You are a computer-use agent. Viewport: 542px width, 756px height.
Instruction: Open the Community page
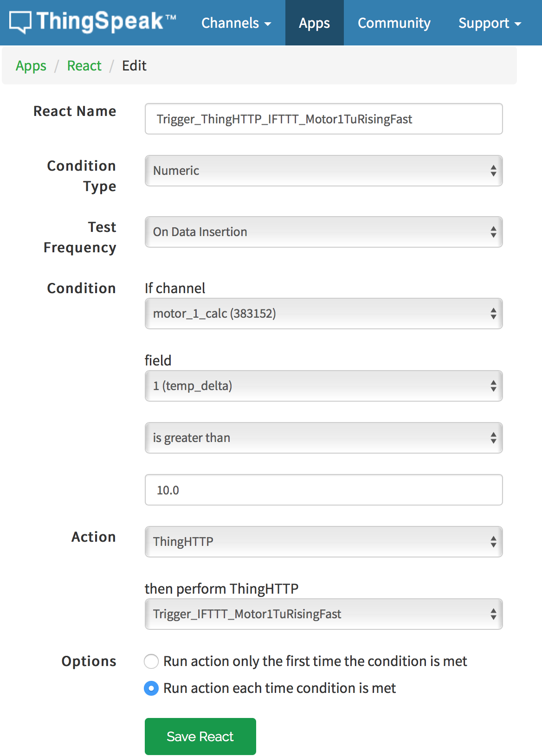[394, 23]
